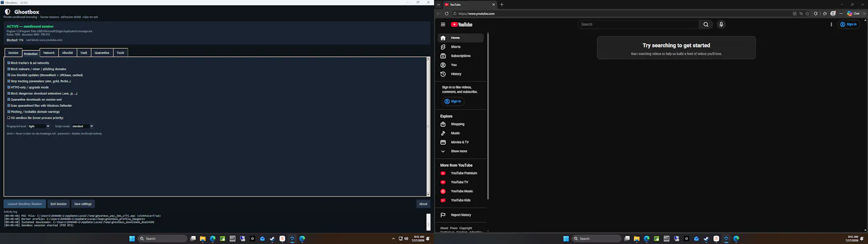
Task: Switch to the Allowlist tab
Action: point(67,53)
